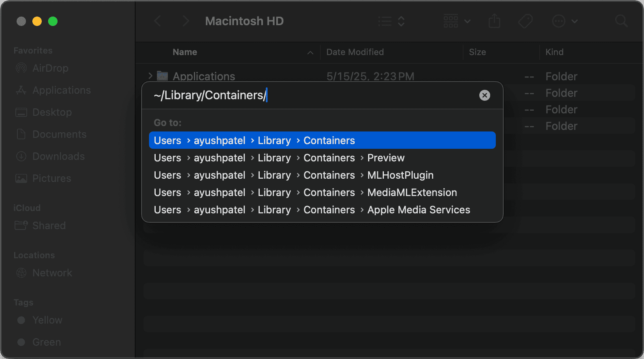Screen dimensions: 644x359
Task: Open the Share toolbar button
Action: 494,21
